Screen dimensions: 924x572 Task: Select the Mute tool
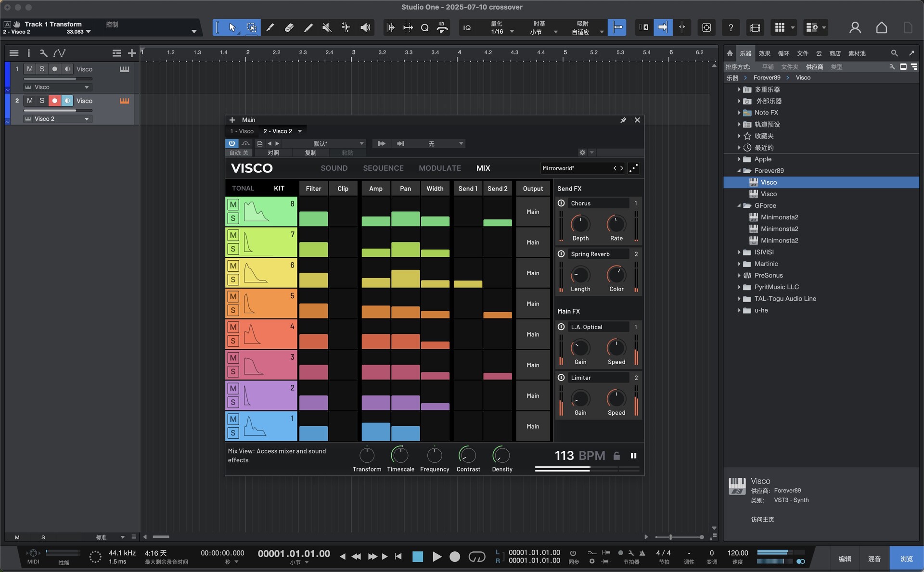pos(327,27)
